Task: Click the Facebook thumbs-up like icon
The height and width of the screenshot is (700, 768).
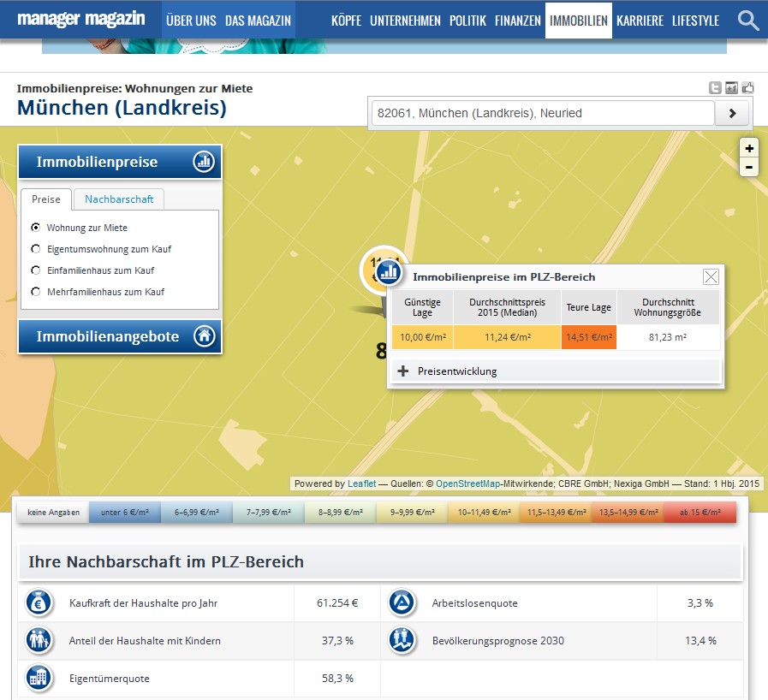Action: (747, 87)
